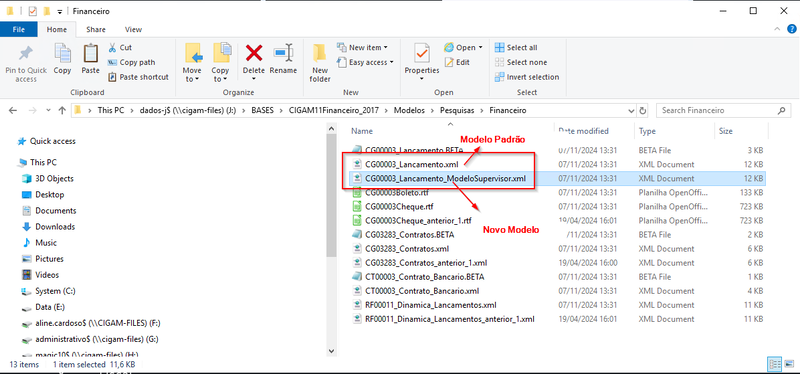Open Quick Access Toolbar customize arrow

pos(60,11)
